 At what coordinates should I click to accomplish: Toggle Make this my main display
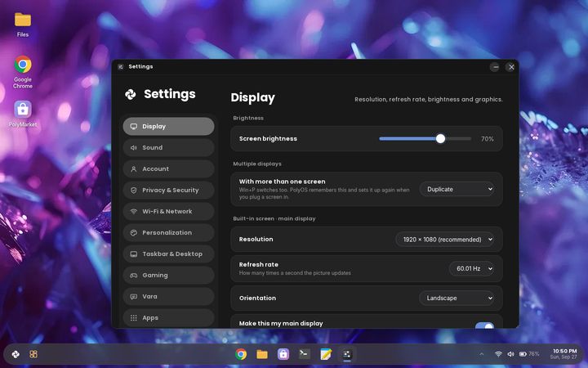pos(484,325)
